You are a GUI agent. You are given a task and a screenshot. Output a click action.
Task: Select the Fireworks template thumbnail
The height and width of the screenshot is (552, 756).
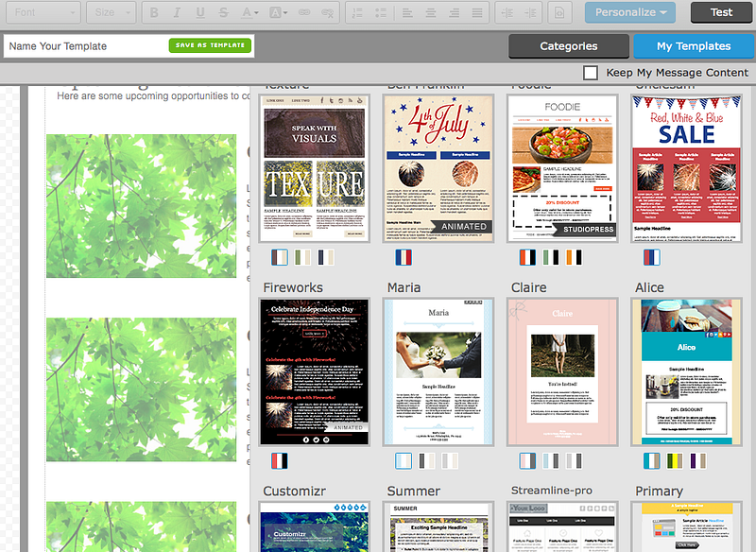click(315, 371)
